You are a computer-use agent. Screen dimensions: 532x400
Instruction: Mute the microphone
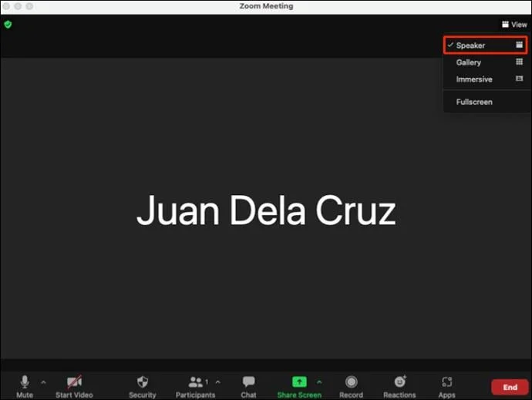(x=25, y=386)
